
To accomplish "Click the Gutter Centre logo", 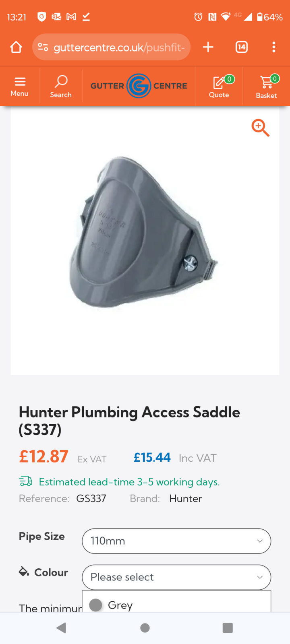I will click(139, 86).
